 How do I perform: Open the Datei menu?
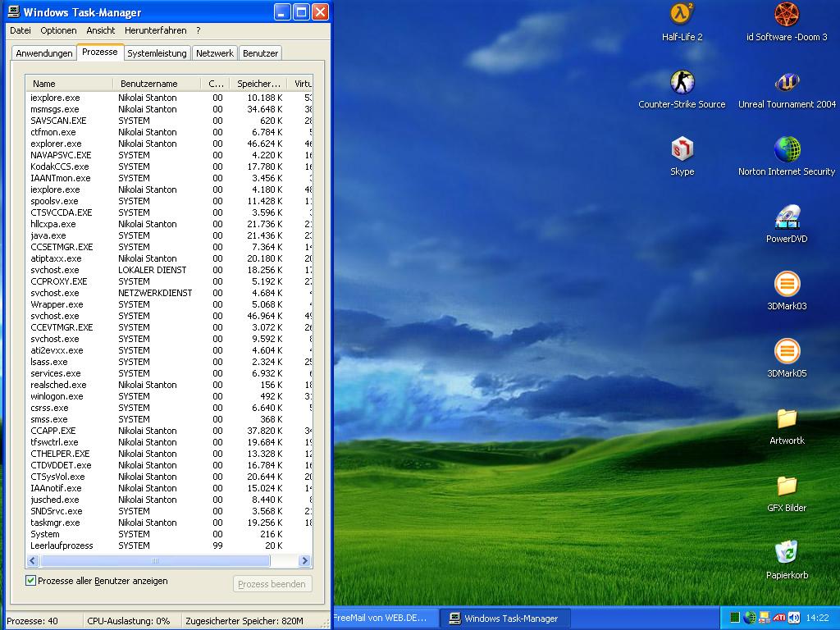tap(21, 30)
